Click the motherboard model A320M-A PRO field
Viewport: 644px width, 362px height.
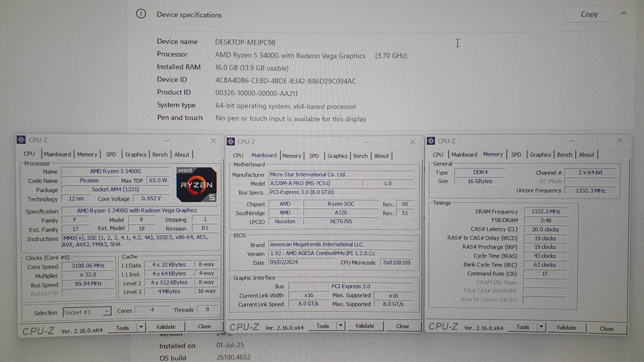point(314,183)
